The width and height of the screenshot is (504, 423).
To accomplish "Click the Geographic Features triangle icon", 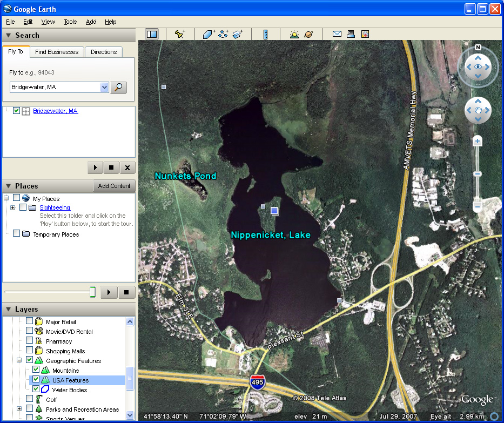I will pyautogui.click(x=39, y=360).
